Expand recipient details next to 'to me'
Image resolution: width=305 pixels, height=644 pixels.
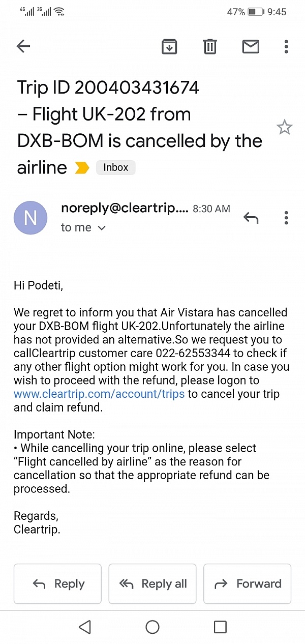point(101,228)
